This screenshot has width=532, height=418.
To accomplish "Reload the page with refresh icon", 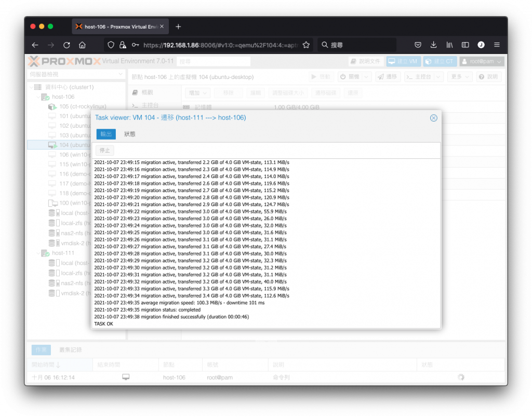I will 66,45.
